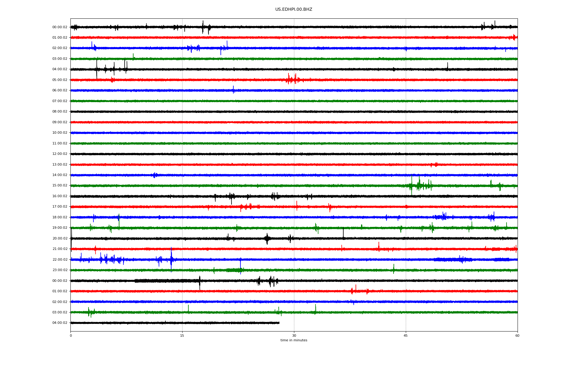Click the 08:00:02 time label

pos(60,112)
